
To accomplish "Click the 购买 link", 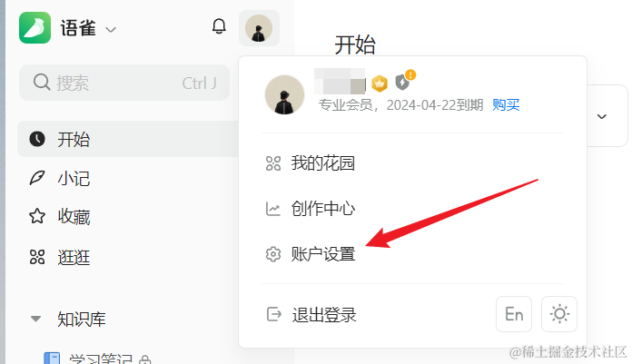I will click(506, 105).
